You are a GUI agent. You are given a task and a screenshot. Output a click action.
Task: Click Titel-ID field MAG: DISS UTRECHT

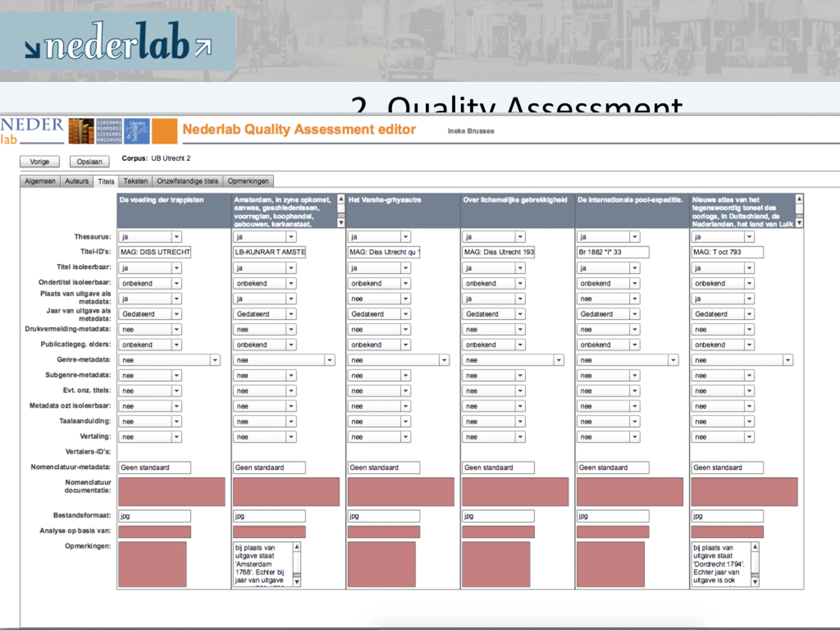coord(155,252)
